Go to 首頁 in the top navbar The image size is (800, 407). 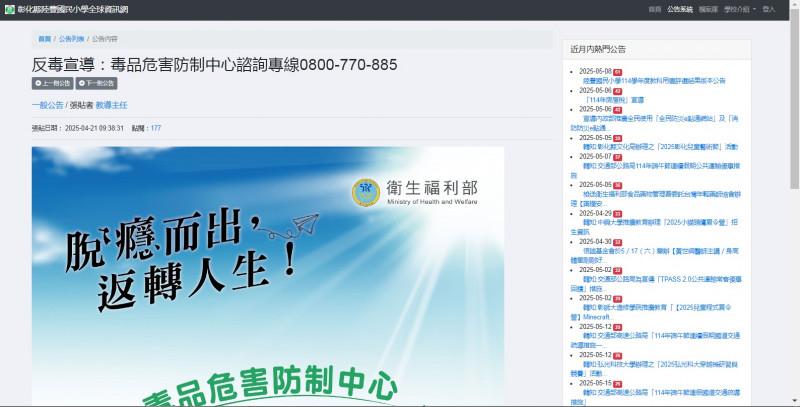(x=655, y=9)
